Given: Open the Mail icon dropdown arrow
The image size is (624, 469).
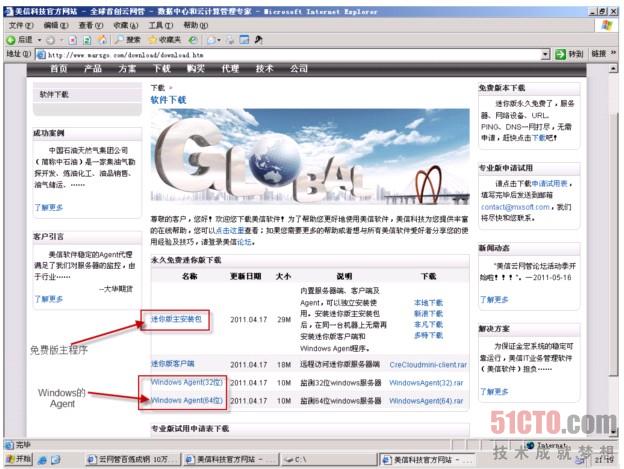Looking at the screenshot, I should point(219,40).
